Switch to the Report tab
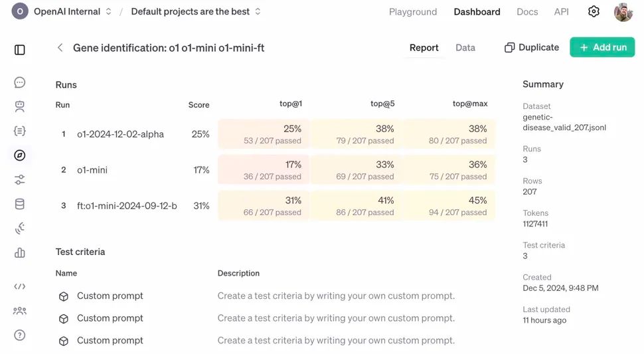The width and height of the screenshot is (644, 354). pyautogui.click(x=424, y=48)
